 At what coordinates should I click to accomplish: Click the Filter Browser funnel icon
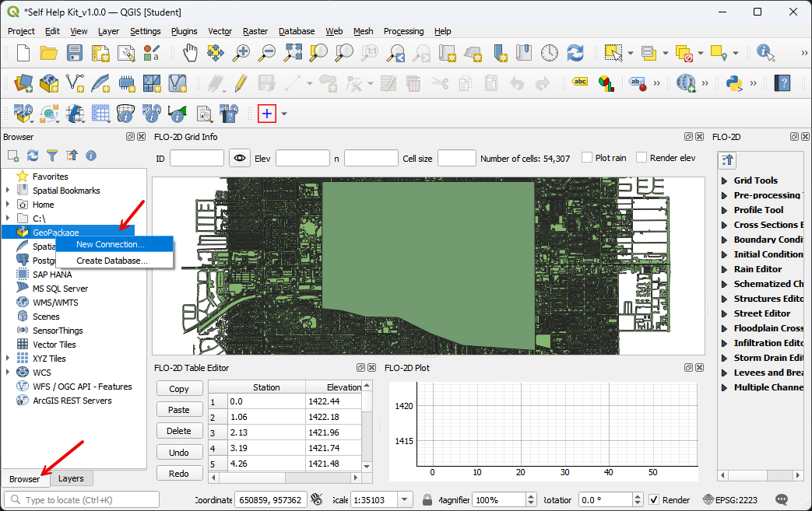(52, 156)
